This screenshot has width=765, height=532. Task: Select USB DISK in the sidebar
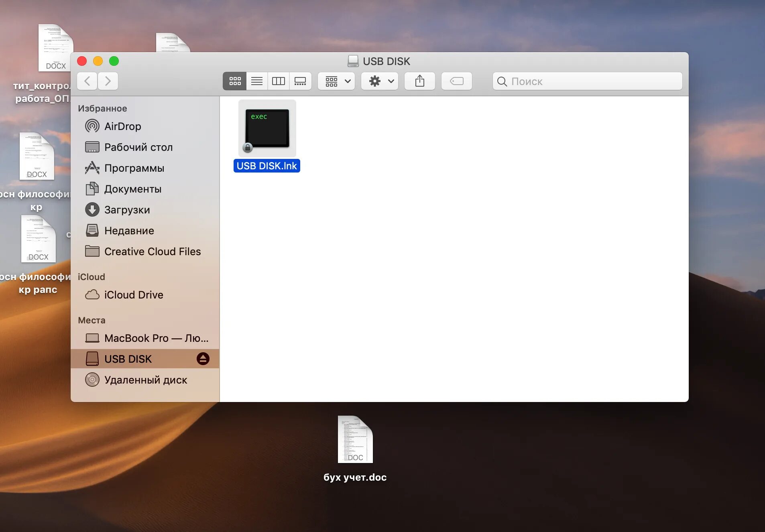[145, 359]
